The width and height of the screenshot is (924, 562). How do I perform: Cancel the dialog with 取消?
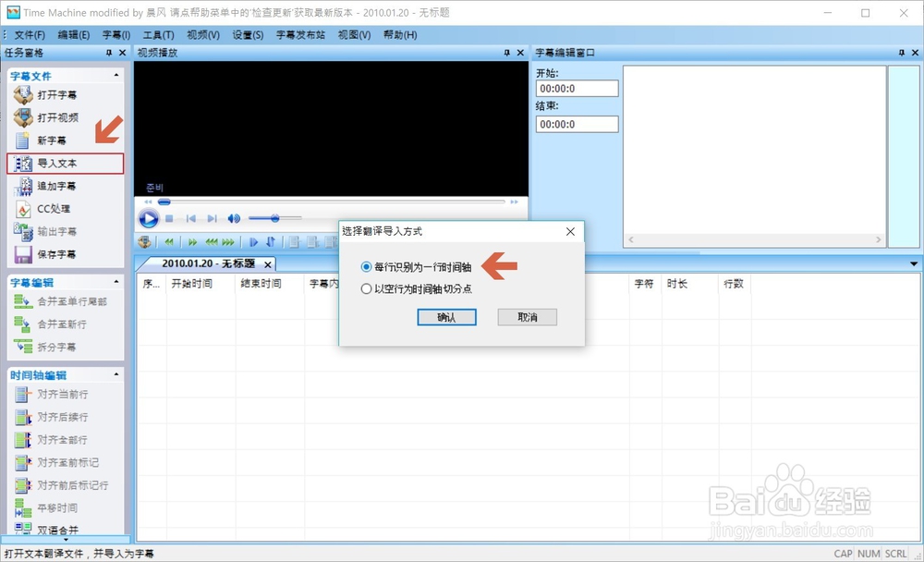point(529,317)
